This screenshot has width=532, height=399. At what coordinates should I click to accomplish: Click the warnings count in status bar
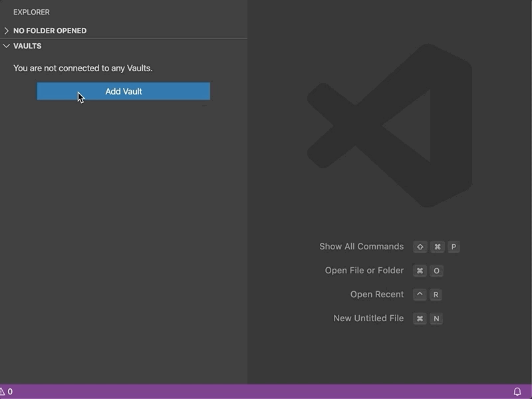[x=7, y=392]
